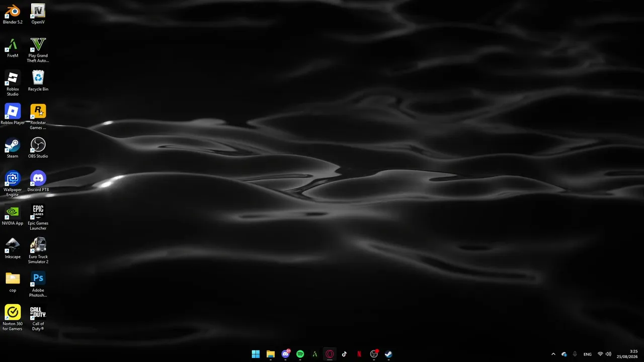Select the FiveM shortcut on the desktop

(x=13, y=48)
